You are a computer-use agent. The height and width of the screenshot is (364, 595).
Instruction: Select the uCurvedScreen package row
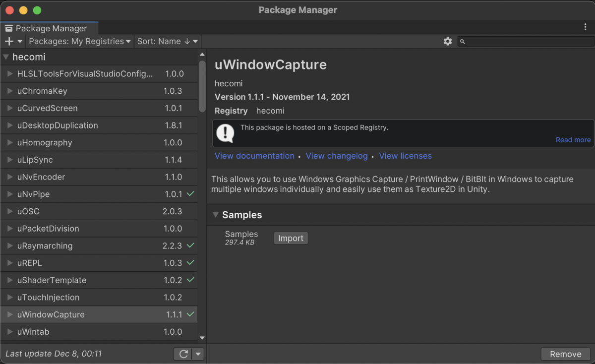(x=99, y=108)
